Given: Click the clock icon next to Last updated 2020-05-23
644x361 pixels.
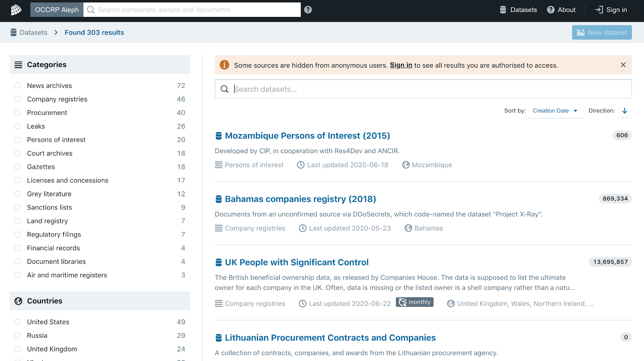Looking at the screenshot, I should [303, 228].
